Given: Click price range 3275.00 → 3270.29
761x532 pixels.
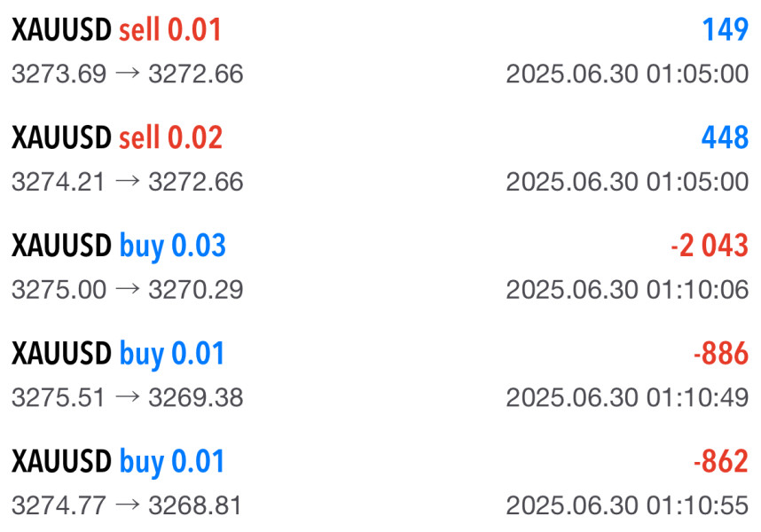Looking at the screenshot, I should click(127, 290).
